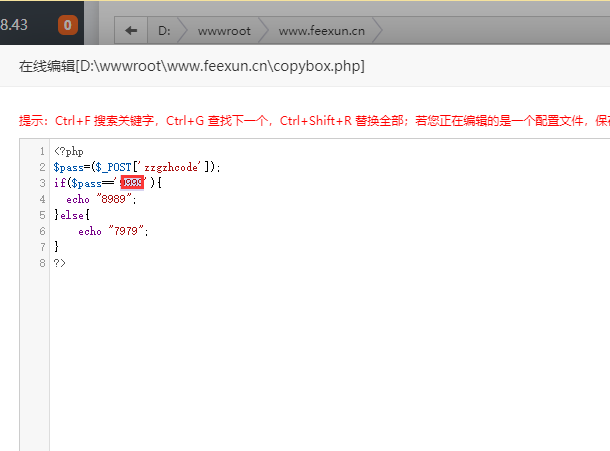The width and height of the screenshot is (610, 451).
Task: Open www.feexun.cn breadcrumb folder
Action: click(321, 30)
